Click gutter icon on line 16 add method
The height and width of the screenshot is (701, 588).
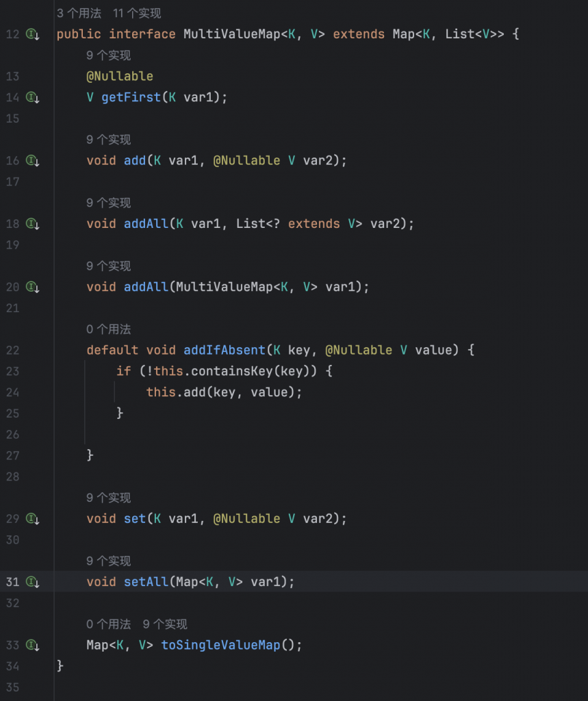point(32,161)
